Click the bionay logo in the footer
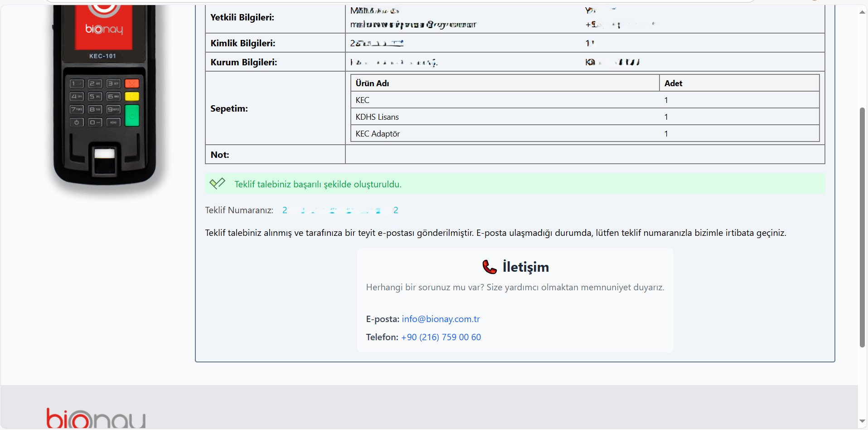 pyautogui.click(x=96, y=418)
